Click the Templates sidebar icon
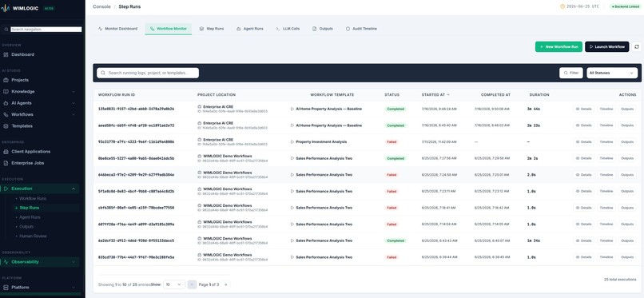Screen dimensions: 644x298 point(6,126)
